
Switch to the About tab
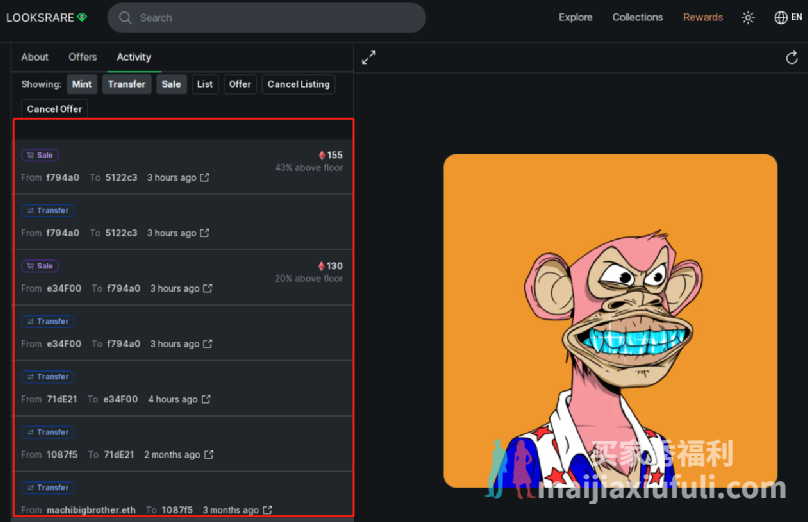[x=35, y=57]
